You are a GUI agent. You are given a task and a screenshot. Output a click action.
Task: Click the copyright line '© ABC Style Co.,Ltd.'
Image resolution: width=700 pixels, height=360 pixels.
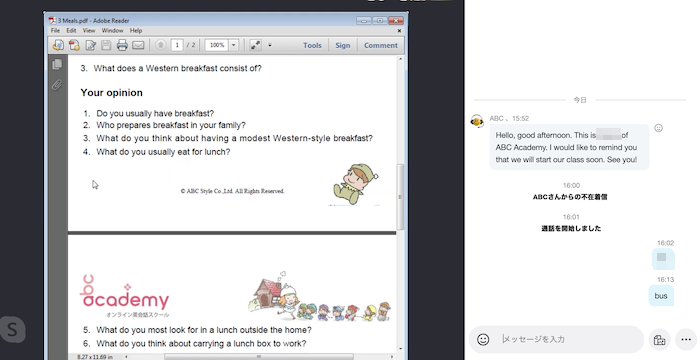pyautogui.click(x=232, y=191)
